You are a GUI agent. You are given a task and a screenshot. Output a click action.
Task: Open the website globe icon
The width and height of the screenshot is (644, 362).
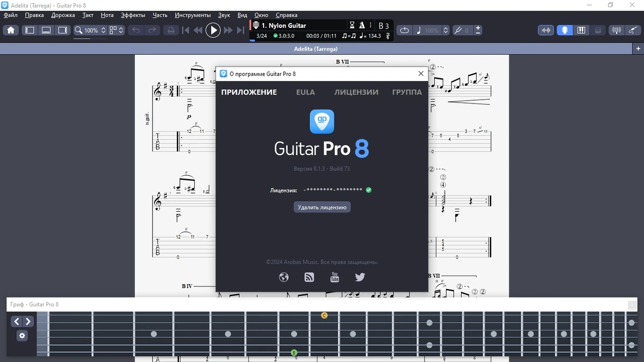click(x=284, y=277)
